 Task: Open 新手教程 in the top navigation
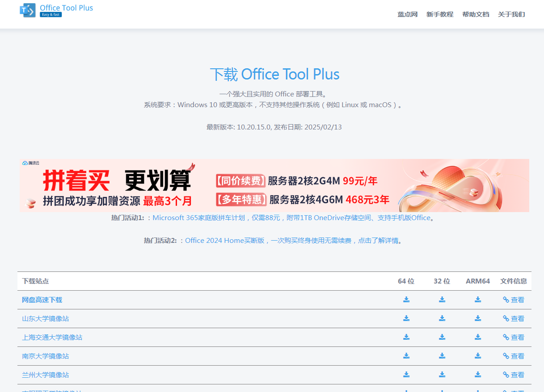pos(440,14)
